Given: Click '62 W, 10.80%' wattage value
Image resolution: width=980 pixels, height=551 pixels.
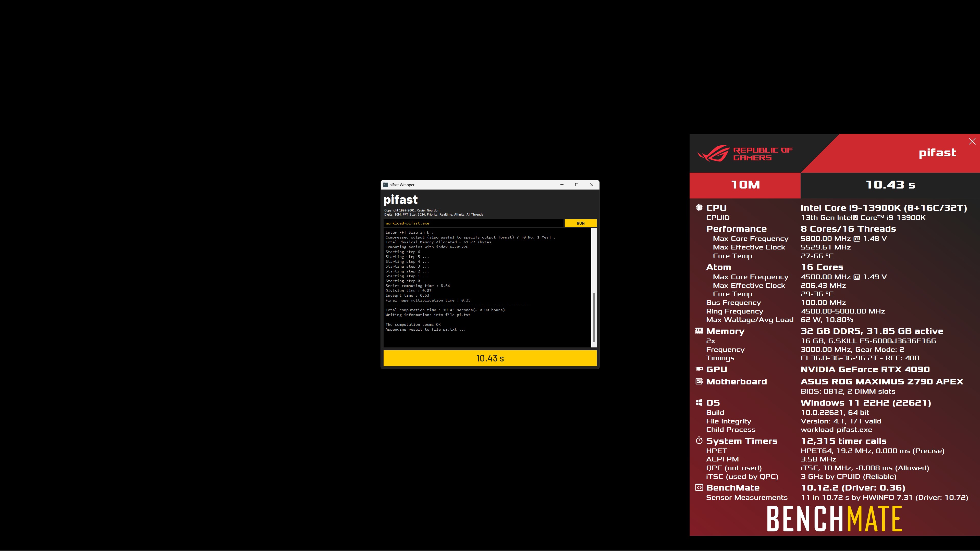Looking at the screenshot, I should click(x=827, y=320).
